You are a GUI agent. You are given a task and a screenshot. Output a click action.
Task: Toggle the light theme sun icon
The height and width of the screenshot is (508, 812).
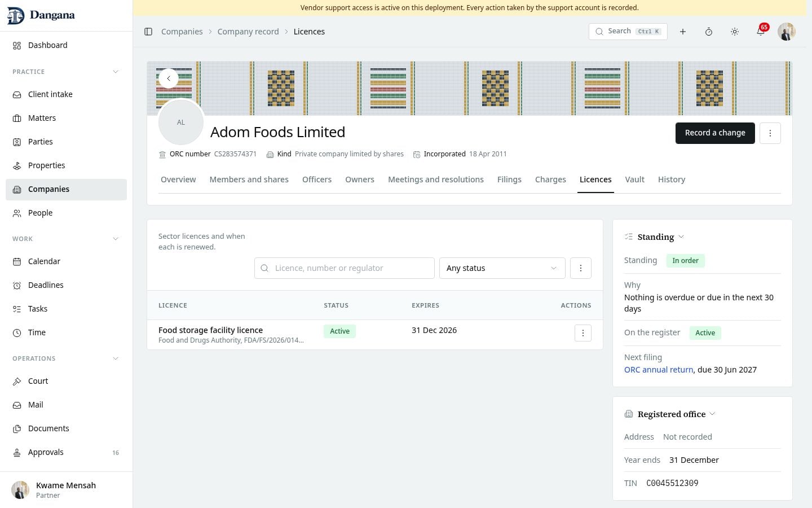coord(735,32)
